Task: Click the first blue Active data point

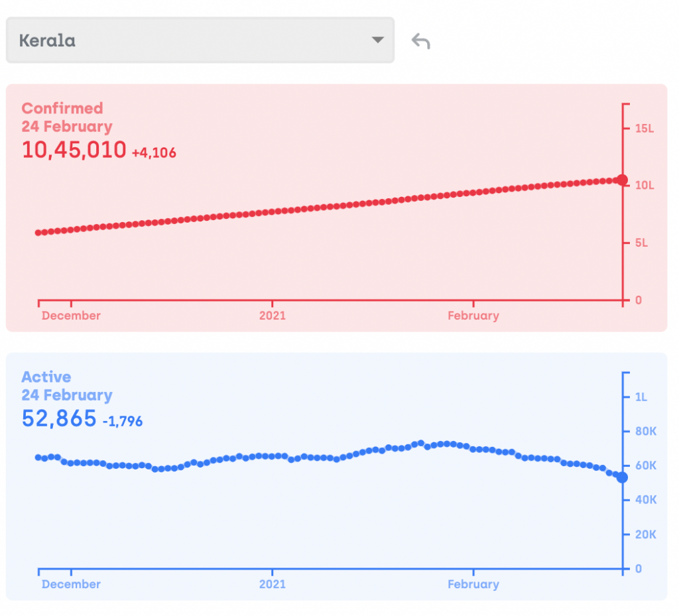Action: pos(38,458)
